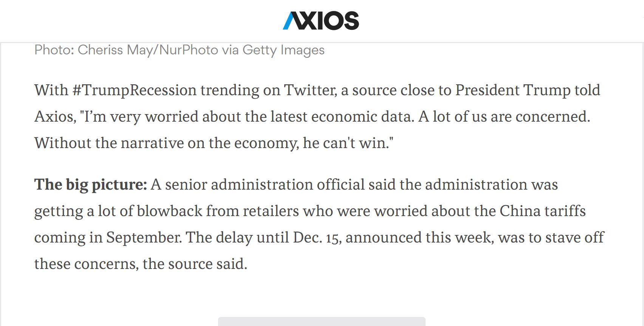Viewport: 644px width, 326px height.
Task: Click the bold "The big picture:" label
Action: pyautogui.click(x=91, y=185)
